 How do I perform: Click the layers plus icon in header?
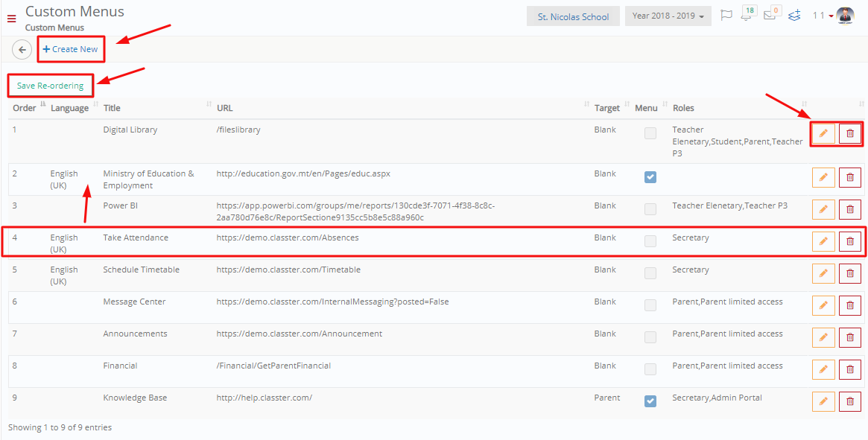click(x=795, y=16)
